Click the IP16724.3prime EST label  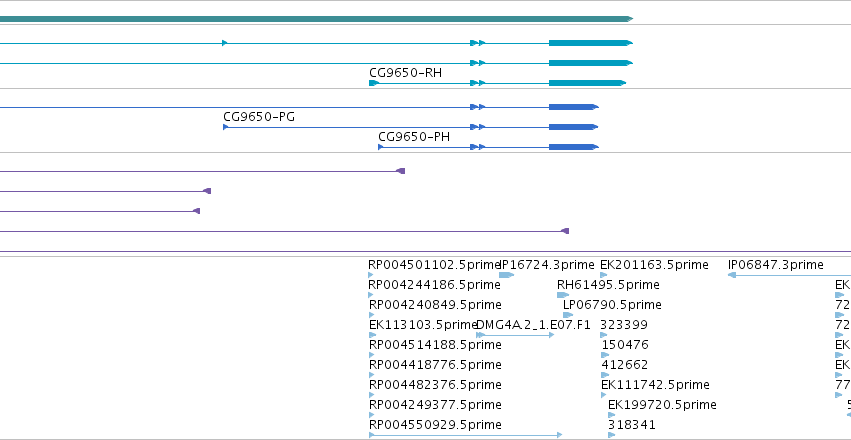547,265
